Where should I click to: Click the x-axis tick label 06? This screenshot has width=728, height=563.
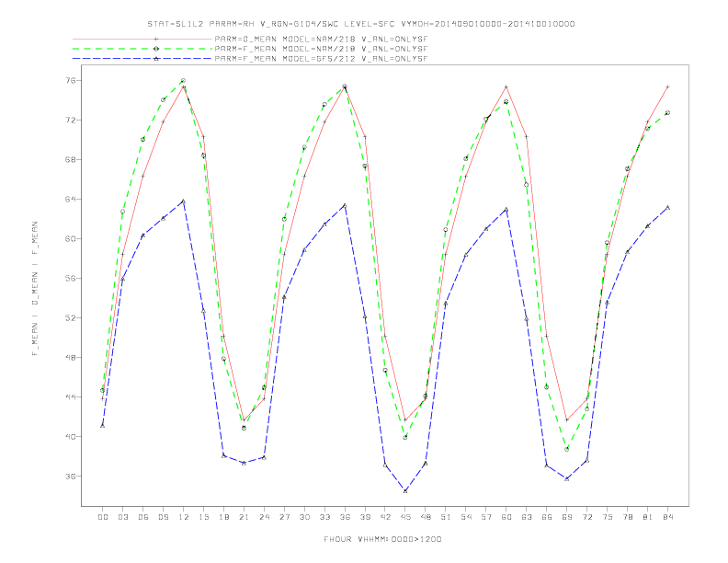point(143,517)
